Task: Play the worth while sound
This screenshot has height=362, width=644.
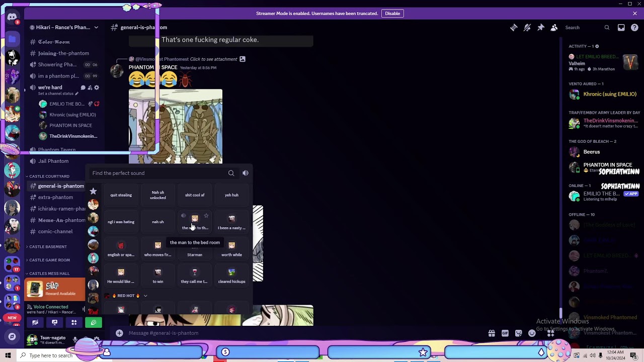Action: (231, 249)
